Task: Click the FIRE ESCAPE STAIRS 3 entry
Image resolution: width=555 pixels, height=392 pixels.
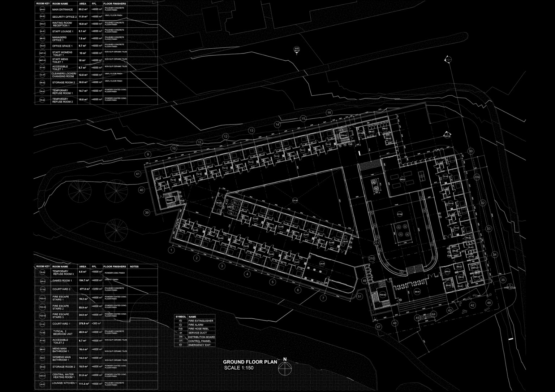Action: pos(60,315)
